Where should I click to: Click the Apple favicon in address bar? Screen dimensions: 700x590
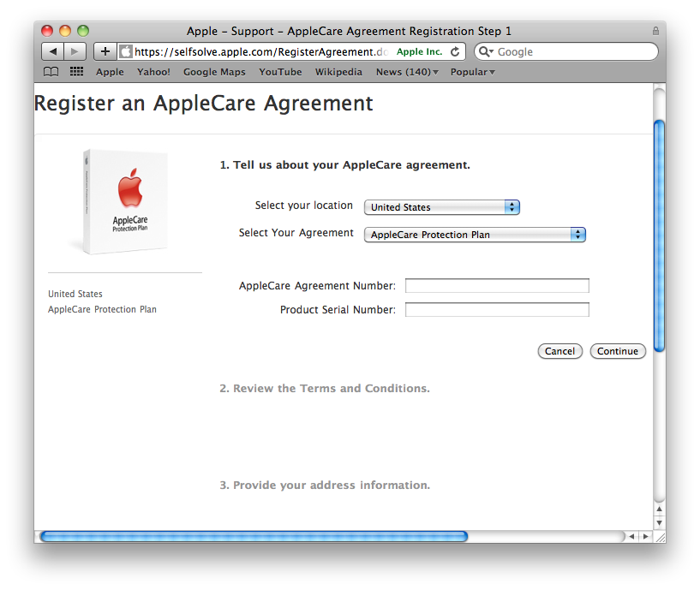click(x=126, y=51)
